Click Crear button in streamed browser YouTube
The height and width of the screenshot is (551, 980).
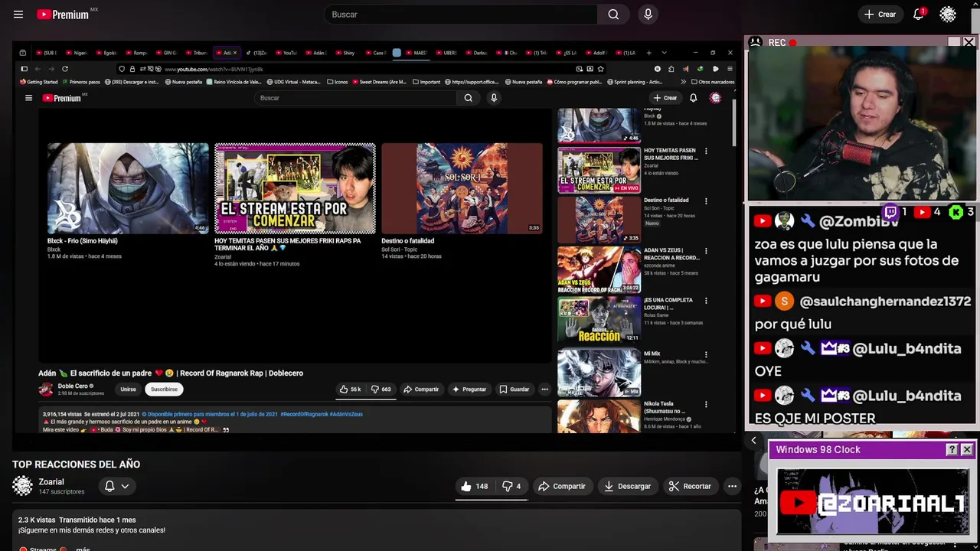pyautogui.click(x=665, y=98)
